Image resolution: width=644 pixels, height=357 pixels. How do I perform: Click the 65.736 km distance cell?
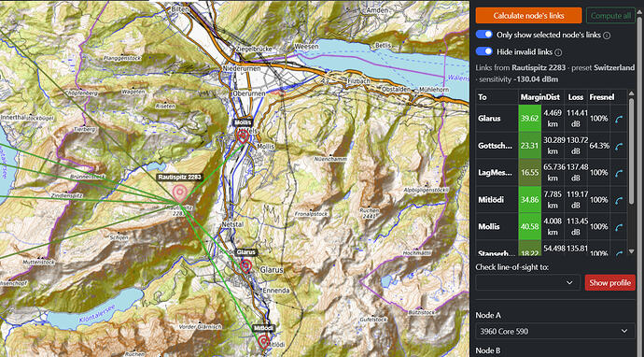(x=553, y=173)
